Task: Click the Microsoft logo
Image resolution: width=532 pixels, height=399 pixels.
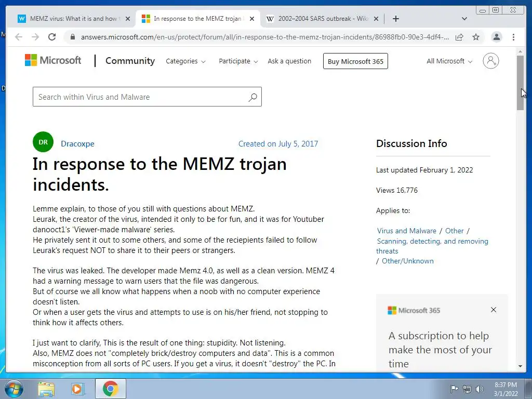Action: (x=53, y=60)
